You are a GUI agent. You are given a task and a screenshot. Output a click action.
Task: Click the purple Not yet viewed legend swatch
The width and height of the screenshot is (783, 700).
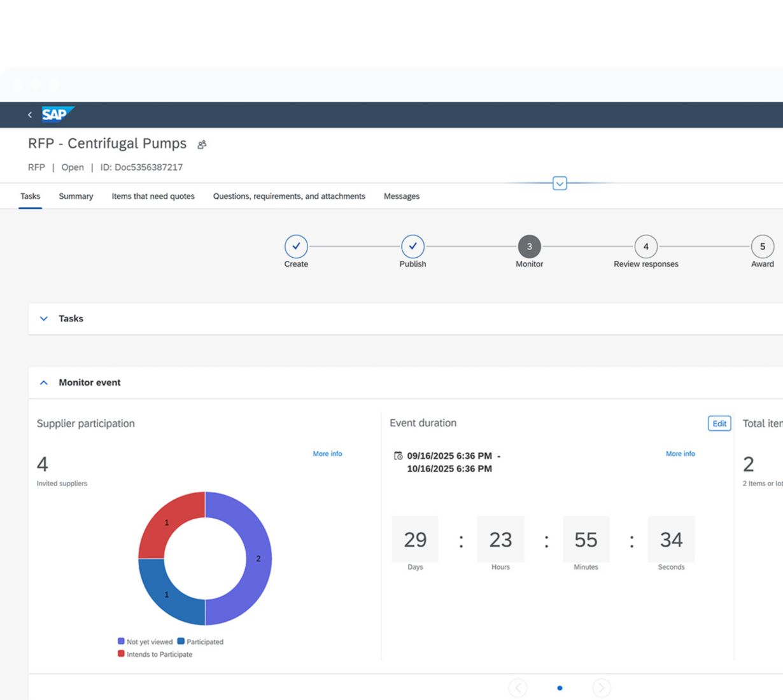[121, 641]
